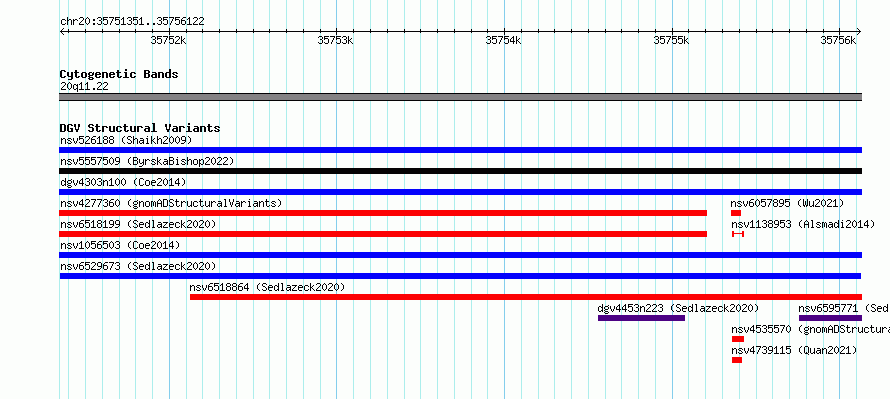Click the nsv4535570 label
This screenshot has width=890, height=399.
coord(810,329)
